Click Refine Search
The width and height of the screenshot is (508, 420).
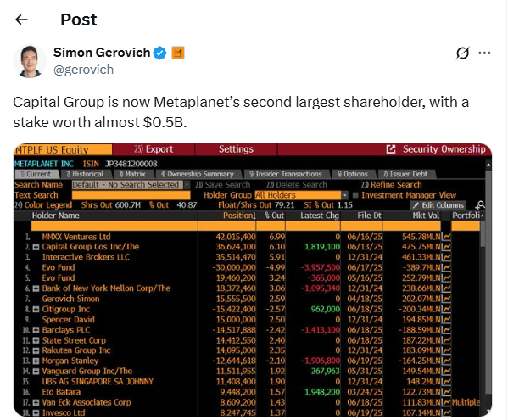click(392, 185)
